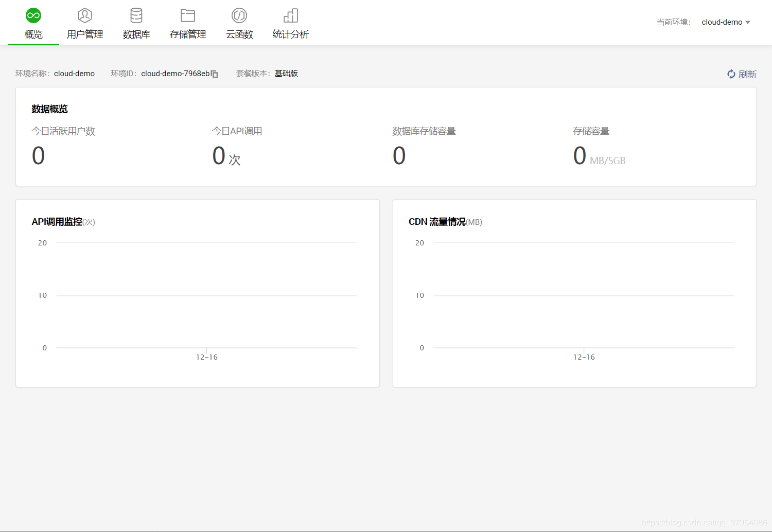The height and width of the screenshot is (532, 772).
Task: Click the dropdown arrow beside cloud-demo
Action: (x=748, y=22)
